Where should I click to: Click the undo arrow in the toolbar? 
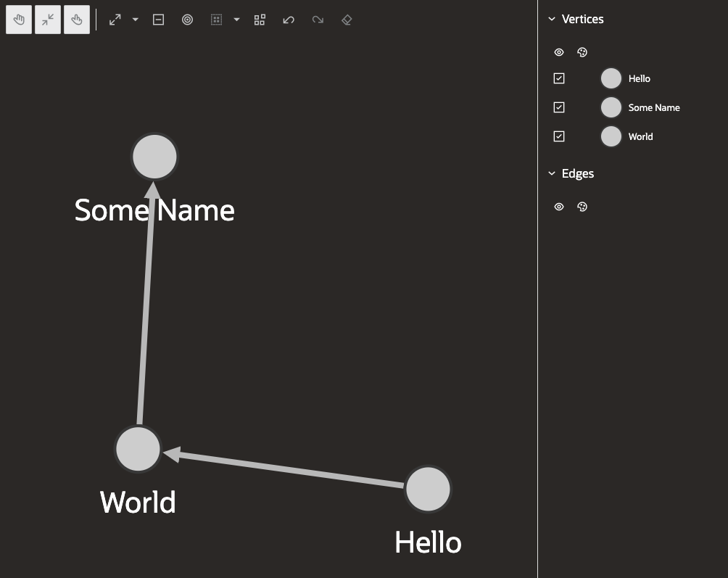coord(289,20)
